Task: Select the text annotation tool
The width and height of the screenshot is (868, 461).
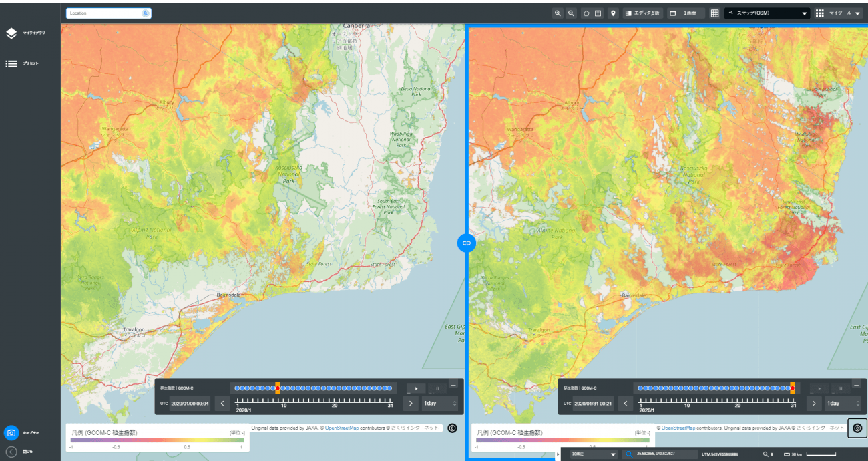Action: pyautogui.click(x=598, y=13)
